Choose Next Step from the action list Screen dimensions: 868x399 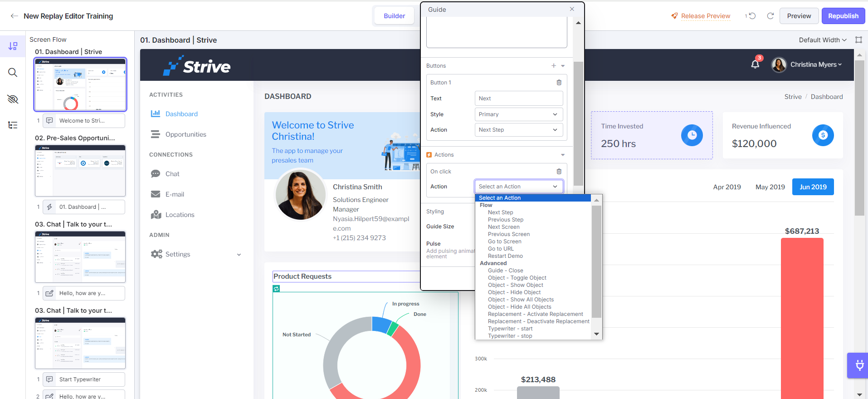[500, 212]
